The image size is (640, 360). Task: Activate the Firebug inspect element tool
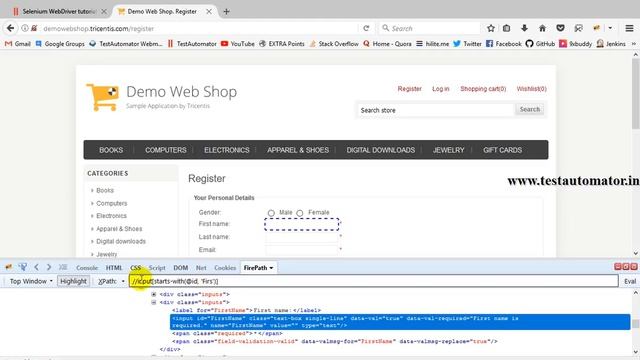click(22, 267)
